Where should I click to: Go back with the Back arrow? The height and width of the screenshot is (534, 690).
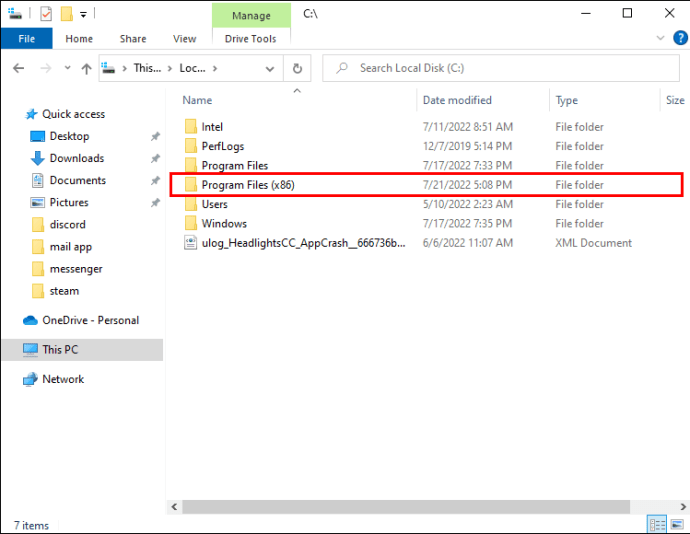[18, 68]
